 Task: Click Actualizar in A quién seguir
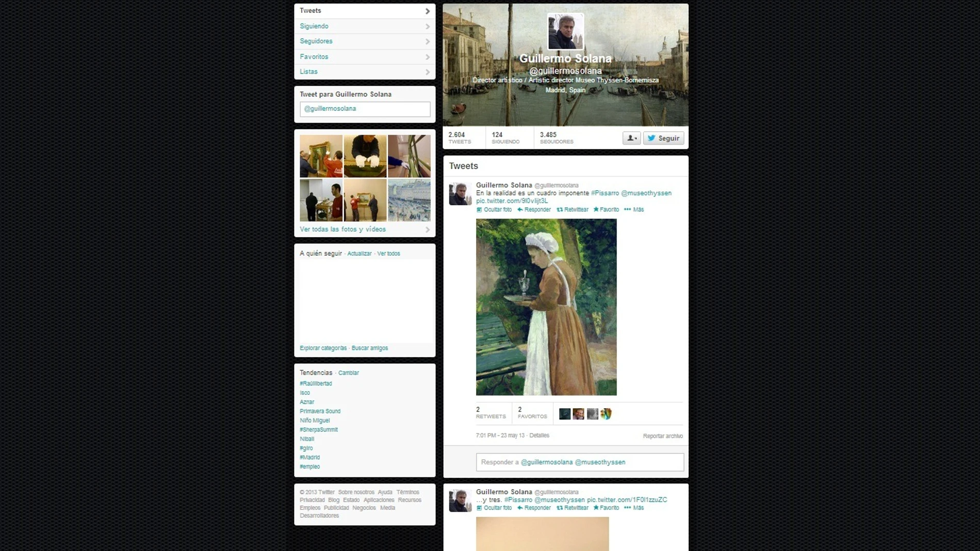[x=359, y=254]
